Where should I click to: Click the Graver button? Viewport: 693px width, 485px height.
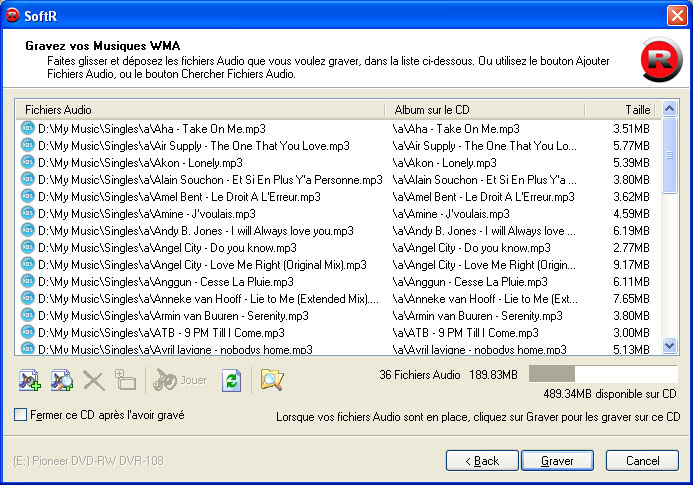pos(557,461)
